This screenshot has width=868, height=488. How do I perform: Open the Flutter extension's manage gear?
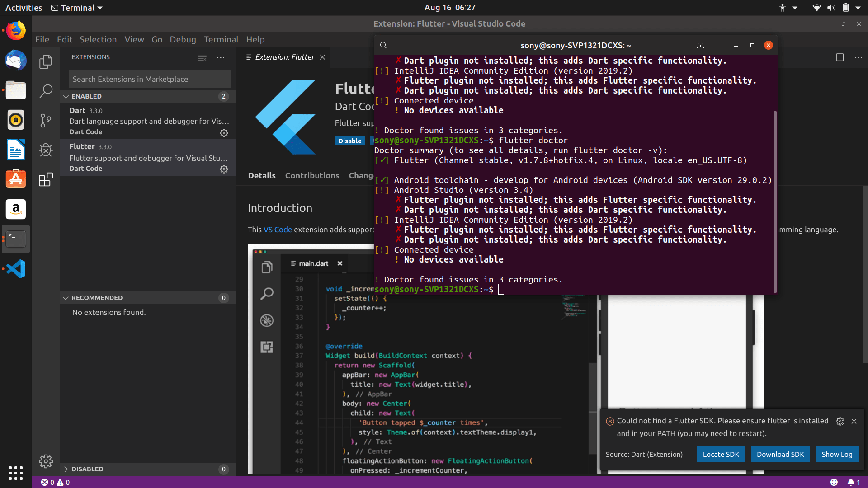[224, 169]
